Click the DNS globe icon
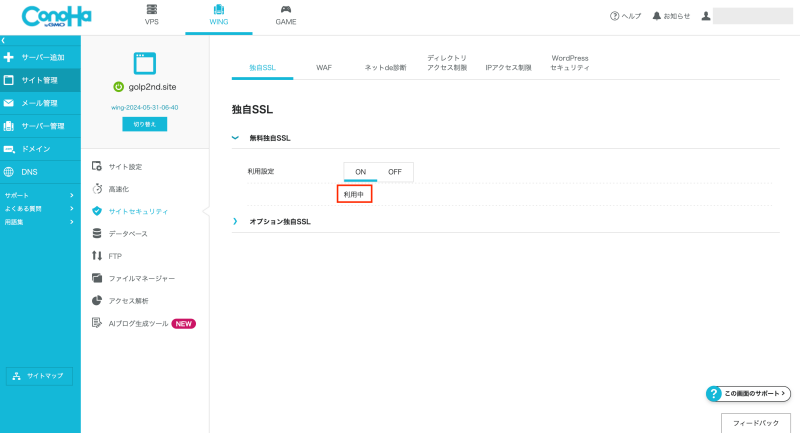The image size is (800, 433). pos(9,171)
